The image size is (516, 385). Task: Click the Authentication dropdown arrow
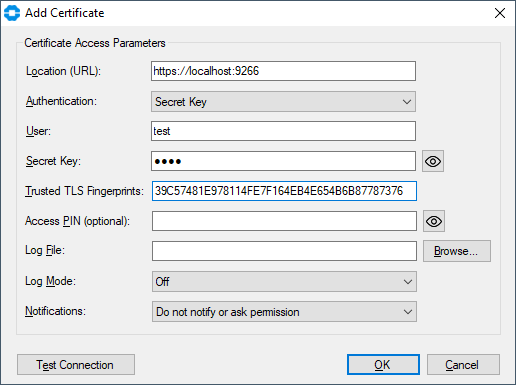(407, 102)
